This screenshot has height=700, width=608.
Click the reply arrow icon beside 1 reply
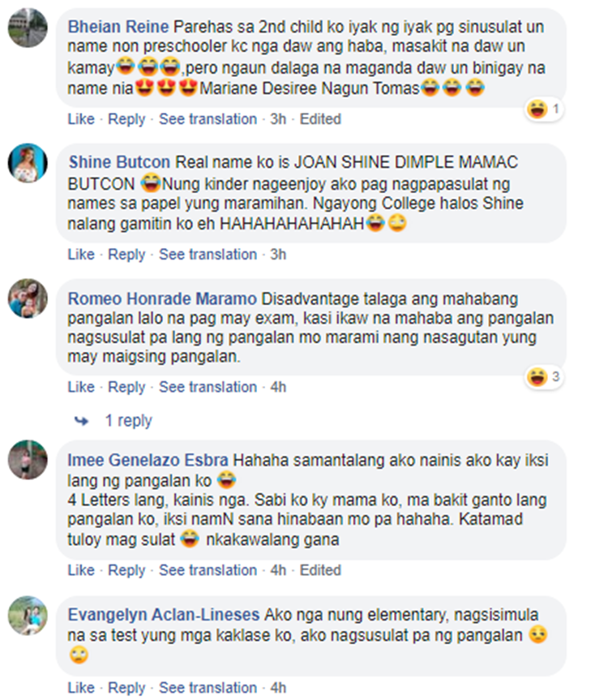click(82, 420)
